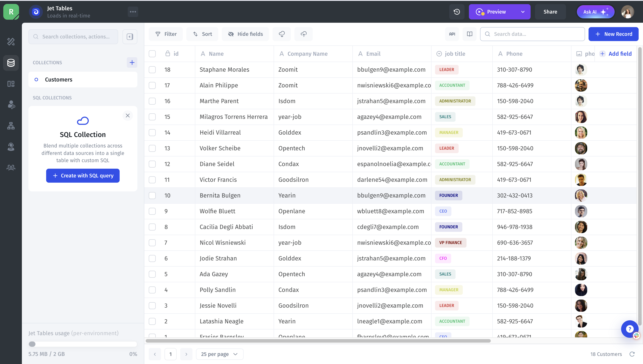Click the cloud download import icon

point(282,34)
